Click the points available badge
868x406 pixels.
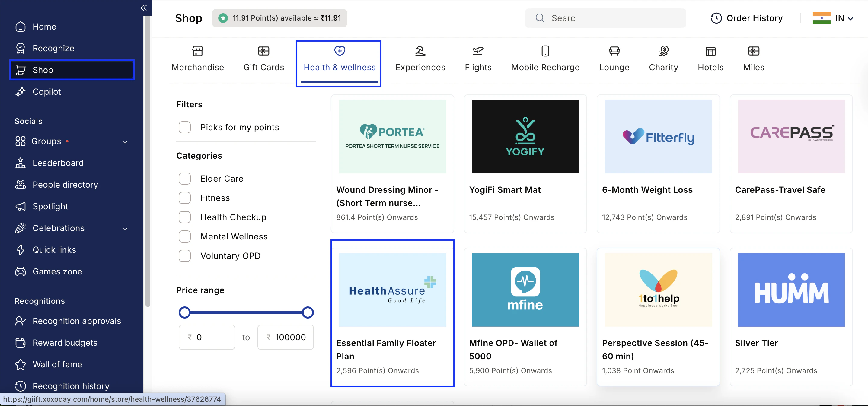279,18
